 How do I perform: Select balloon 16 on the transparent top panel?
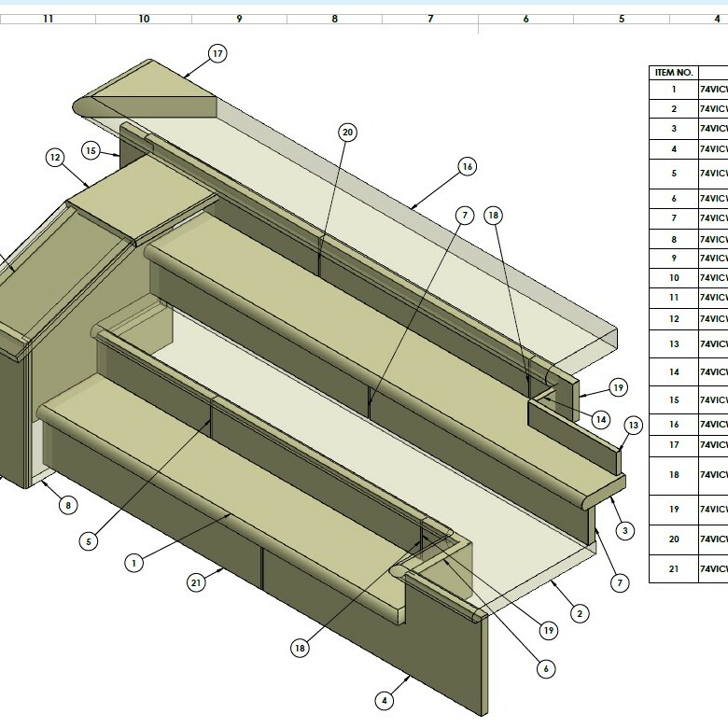(467, 167)
